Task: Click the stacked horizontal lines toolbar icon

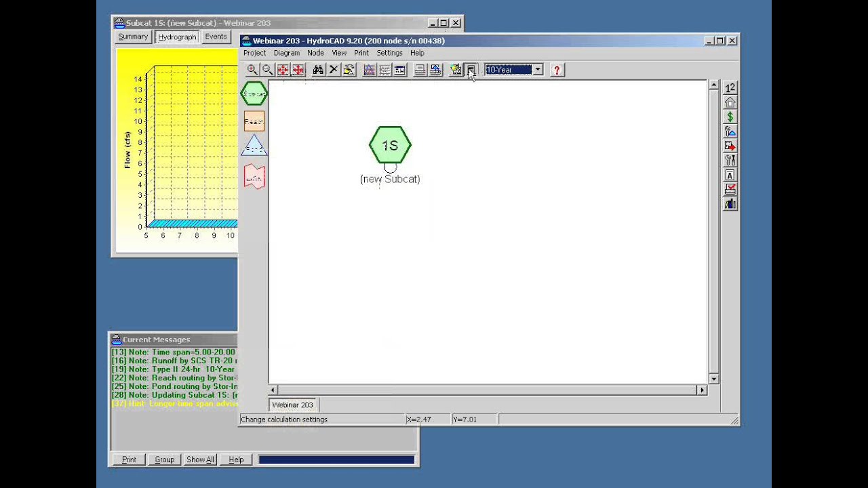Action: [420, 70]
